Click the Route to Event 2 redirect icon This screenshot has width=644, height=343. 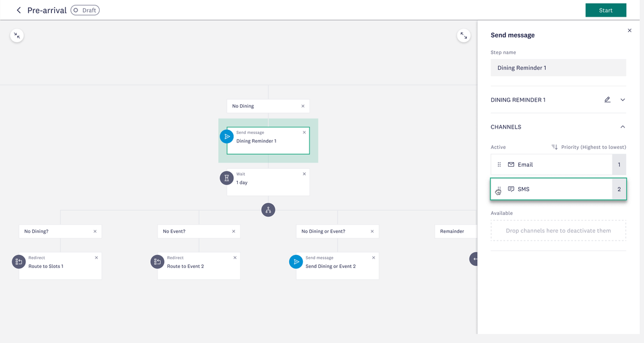(157, 261)
